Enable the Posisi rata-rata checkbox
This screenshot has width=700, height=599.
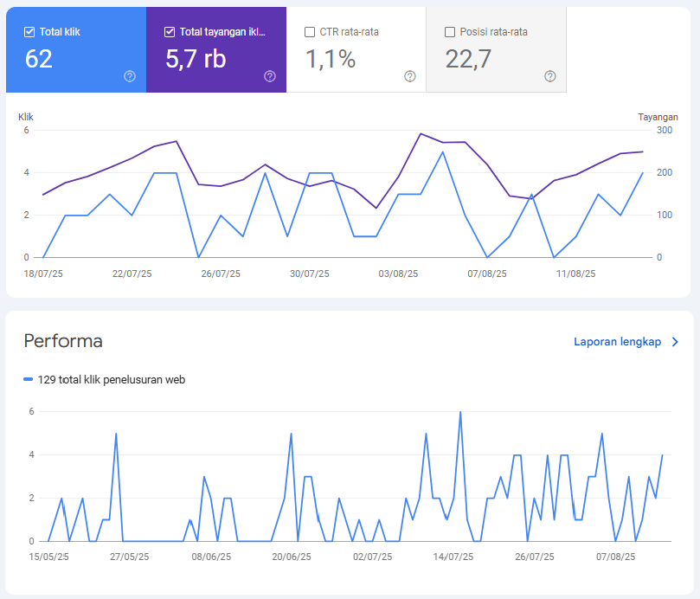coord(449,31)
